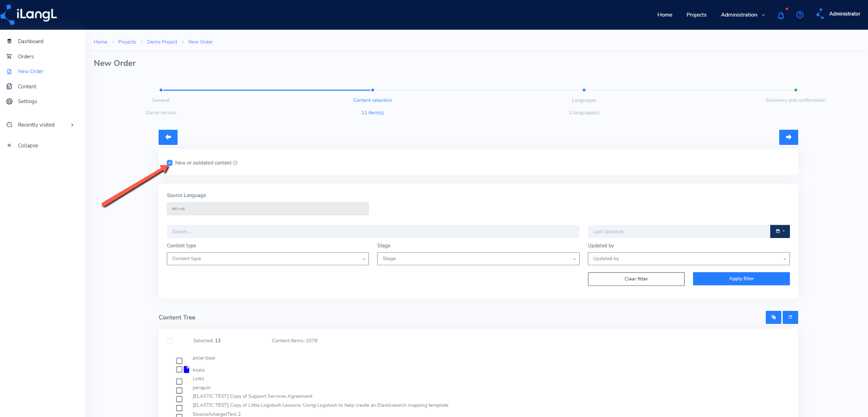
Task: Expand the Recently visited submenu arrow
Action: click(x=72, y=125)
